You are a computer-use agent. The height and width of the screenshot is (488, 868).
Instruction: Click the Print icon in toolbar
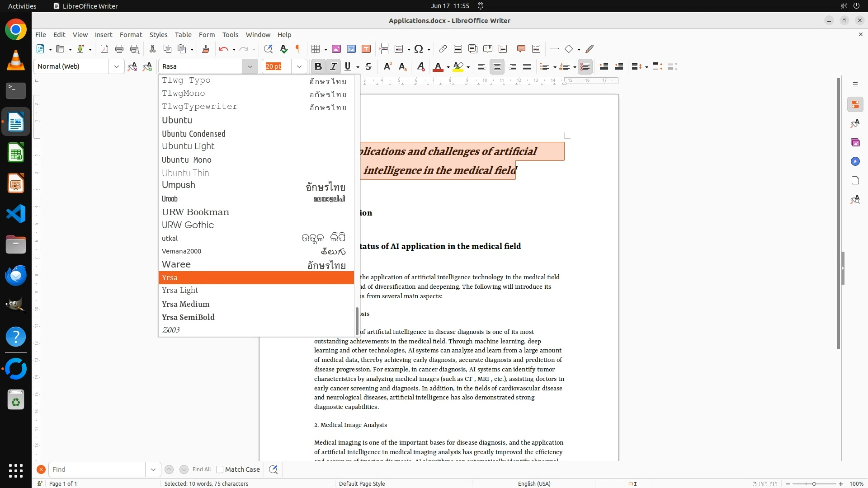point(119,49)
